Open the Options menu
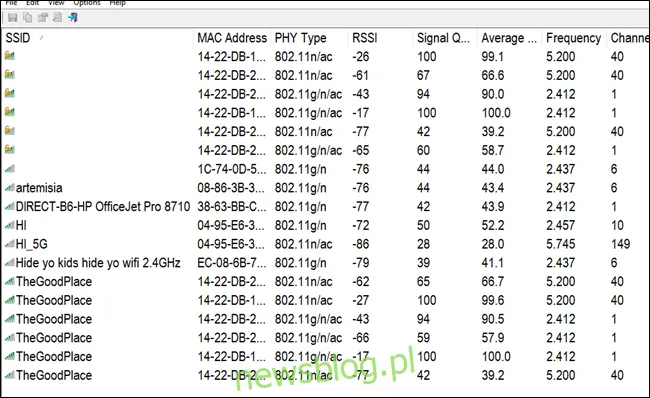This screenshot has width=650, height=398. [x=87, y=2]
